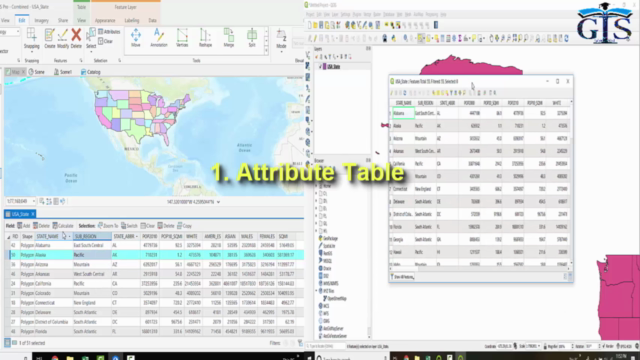Toggle show selected records button in ArcGIS table

click(x=15, y=343)
